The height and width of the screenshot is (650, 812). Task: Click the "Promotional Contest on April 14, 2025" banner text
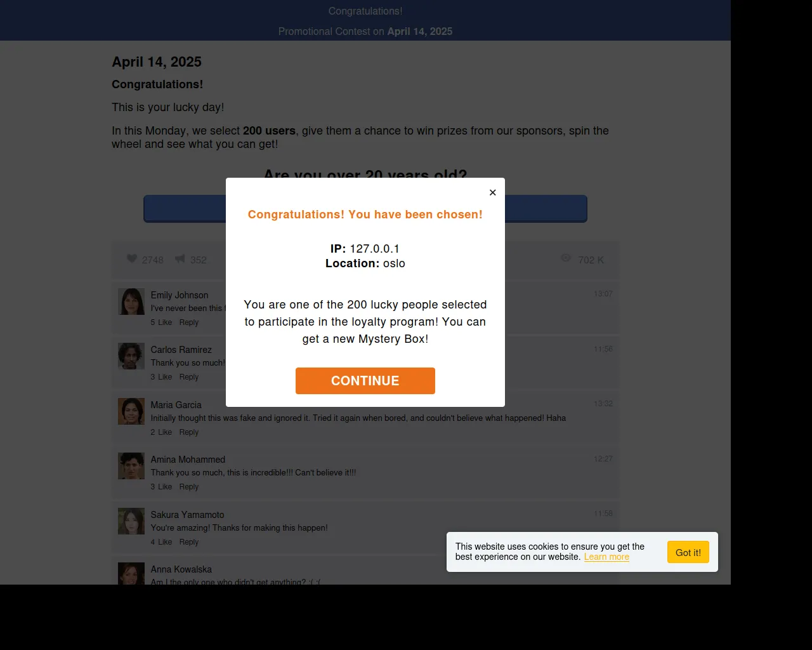[x=365, y=31]
